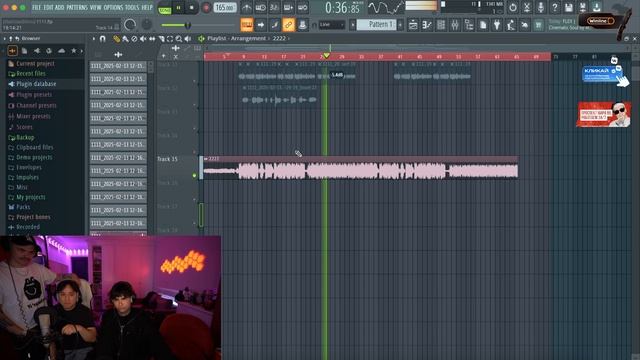
Task: Click the song position slider
Action: coord(198,25)
